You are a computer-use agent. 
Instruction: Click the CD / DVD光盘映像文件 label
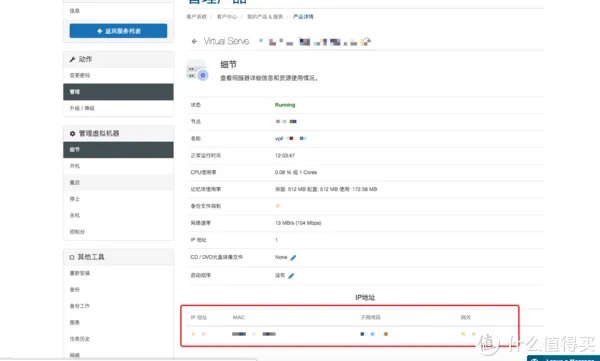(x=217, y=257)
